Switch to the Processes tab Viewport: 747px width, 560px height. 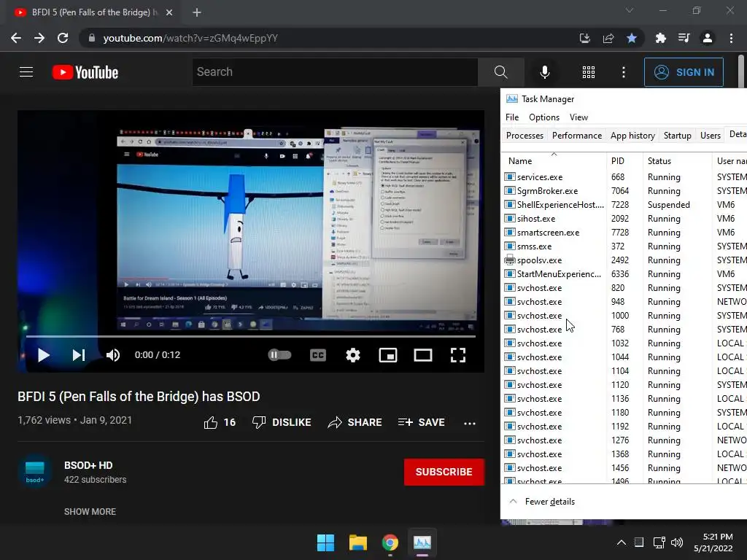(525, 136)
